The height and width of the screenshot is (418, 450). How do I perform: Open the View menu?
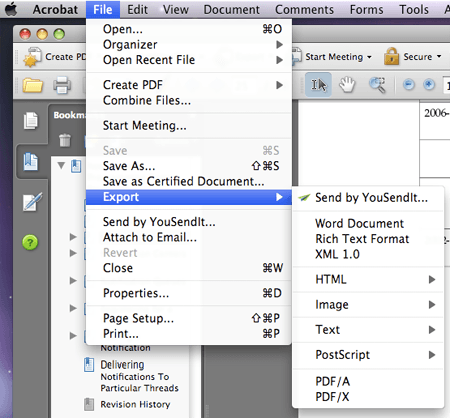click(x=176, y=9)
